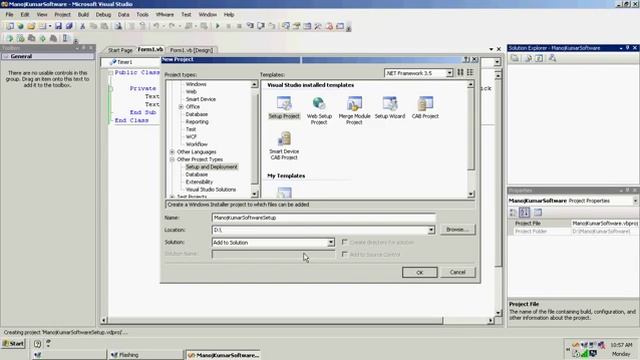Select Setup and Deployment in Project types
The image size is (640, 360).
tap(211, 167)
